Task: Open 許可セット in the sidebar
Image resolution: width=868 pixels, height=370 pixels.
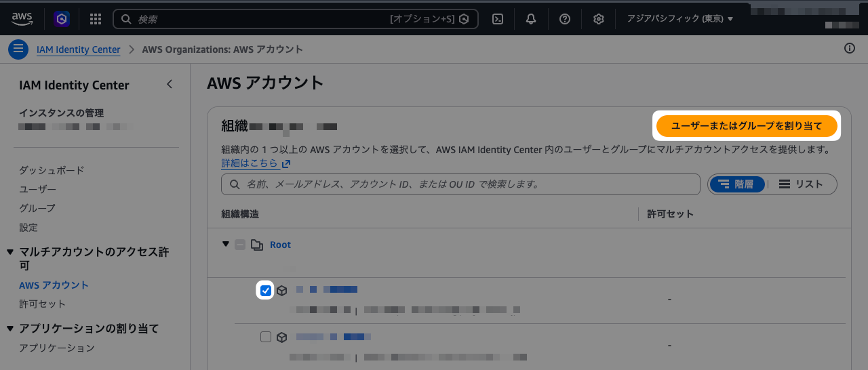Action: pos(42,304)
